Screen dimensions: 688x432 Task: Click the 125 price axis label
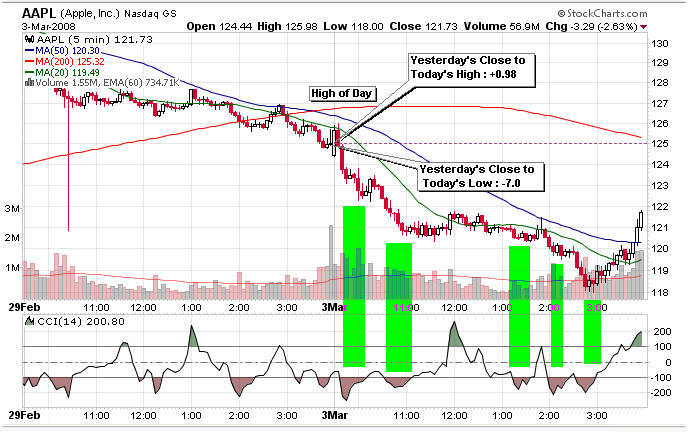(x=660, y=143)
